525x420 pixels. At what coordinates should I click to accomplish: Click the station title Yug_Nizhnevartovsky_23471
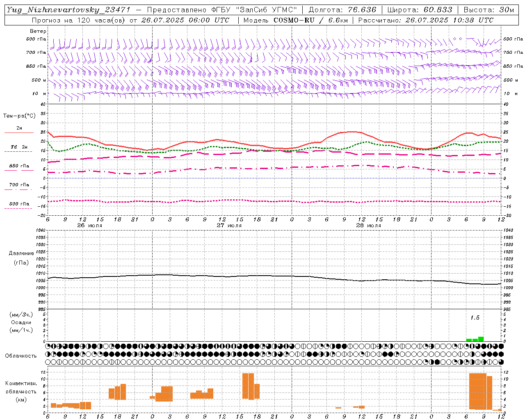(x=68, y=10)
